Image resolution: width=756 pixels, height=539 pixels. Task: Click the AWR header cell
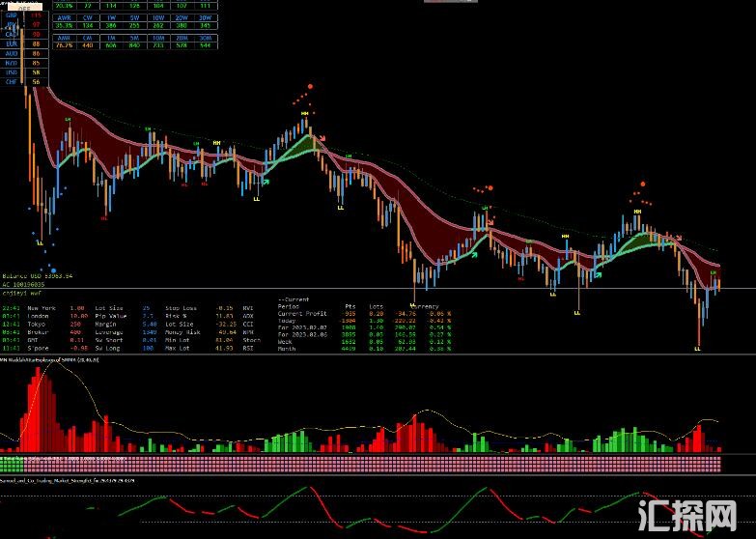click(x=63, y=16)
